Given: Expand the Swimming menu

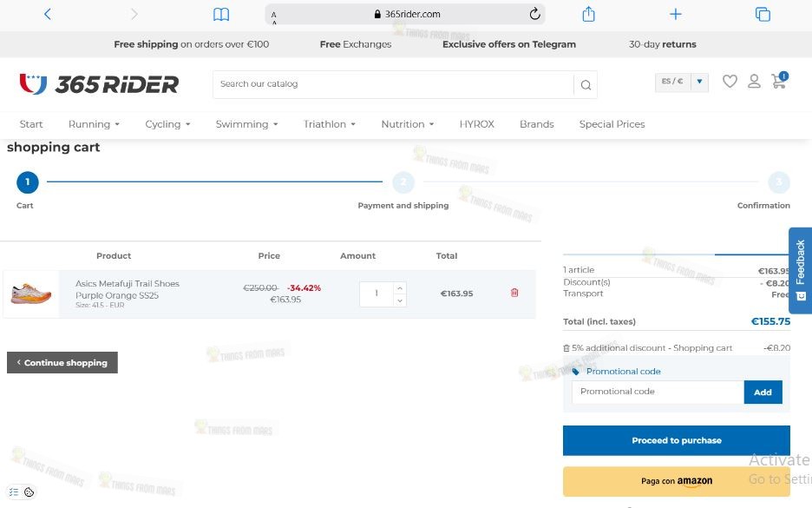Looking at the screenshot, I should pos(246,124).
